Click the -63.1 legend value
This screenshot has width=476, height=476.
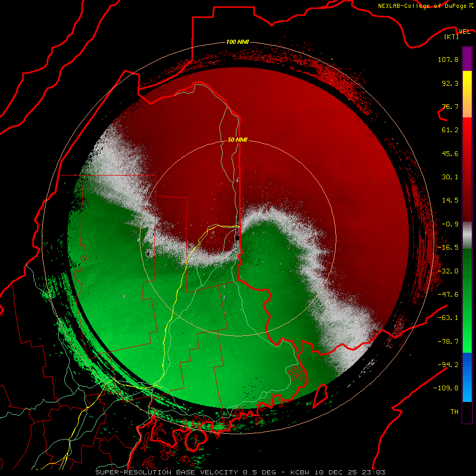coord(448,318)
